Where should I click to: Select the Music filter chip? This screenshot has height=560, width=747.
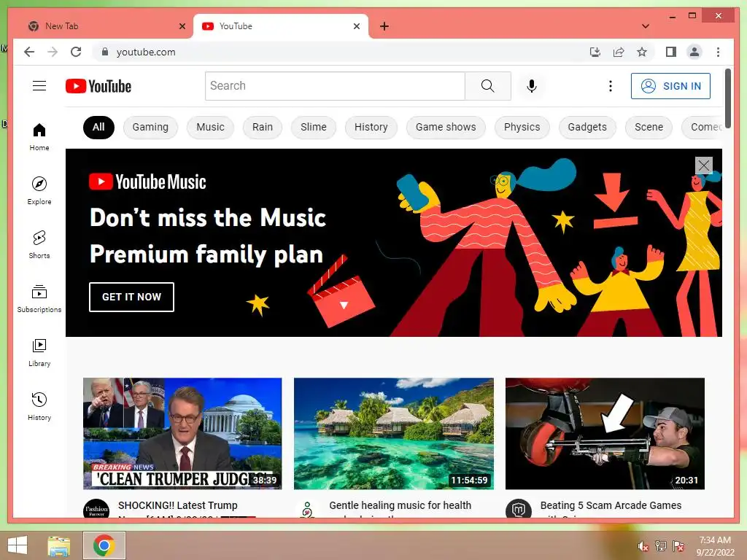[210, 127]
